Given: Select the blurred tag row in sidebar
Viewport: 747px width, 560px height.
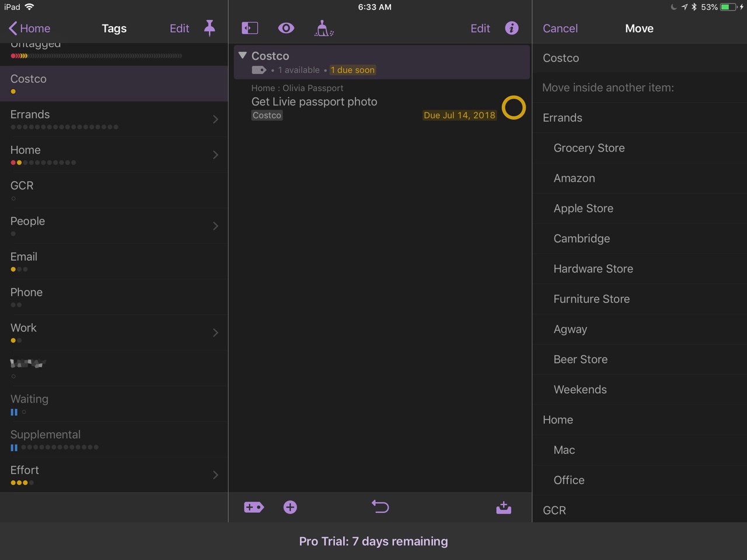Looking at the screenshot, I should point(114,368).
